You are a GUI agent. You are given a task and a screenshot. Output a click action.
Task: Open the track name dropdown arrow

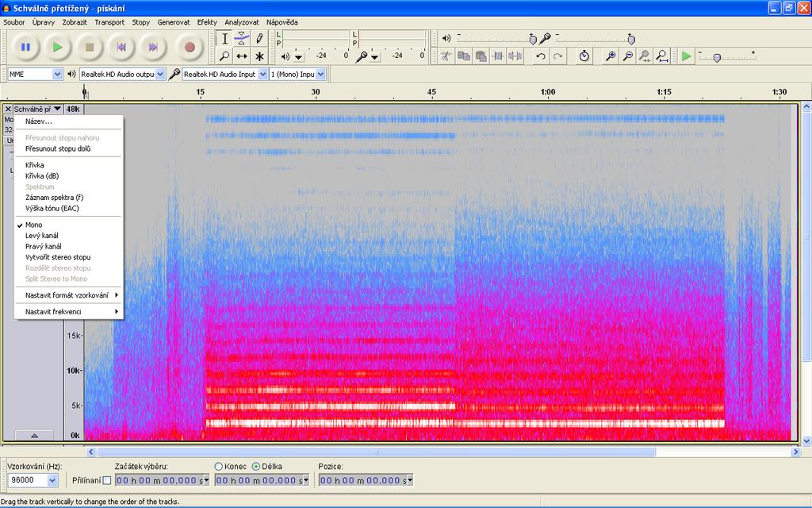point(57,109)
